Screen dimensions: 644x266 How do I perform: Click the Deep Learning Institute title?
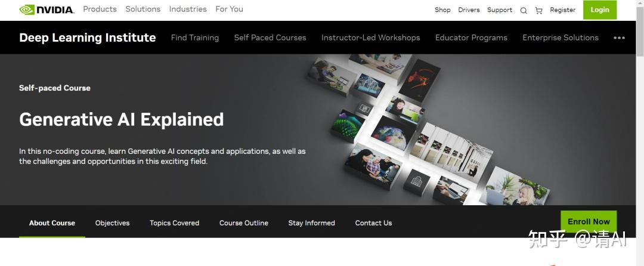click(x=88, y=38)
